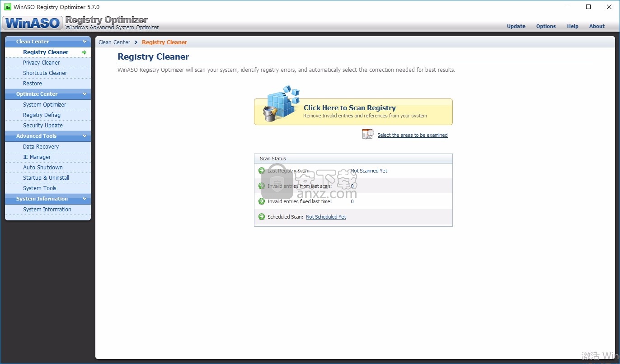Click Select the areas to be examined link
The width and height of the screenshot is (620, 364).
coord(413,135)
